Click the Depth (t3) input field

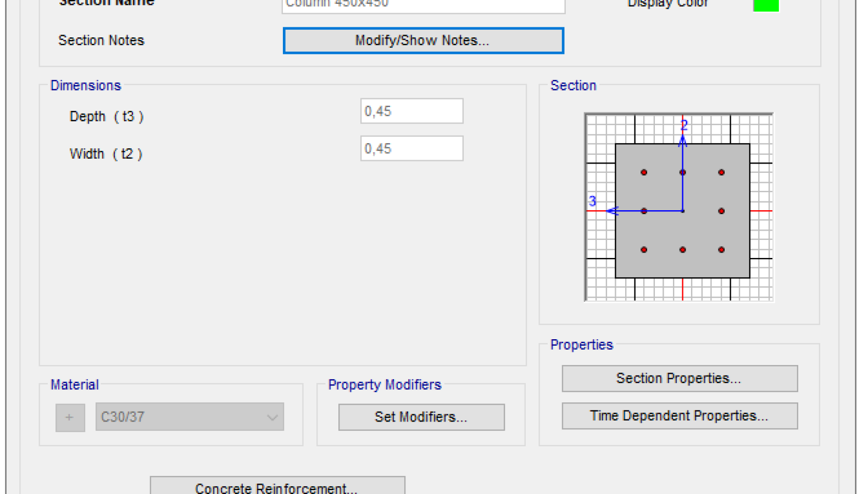tap(411, 111)
